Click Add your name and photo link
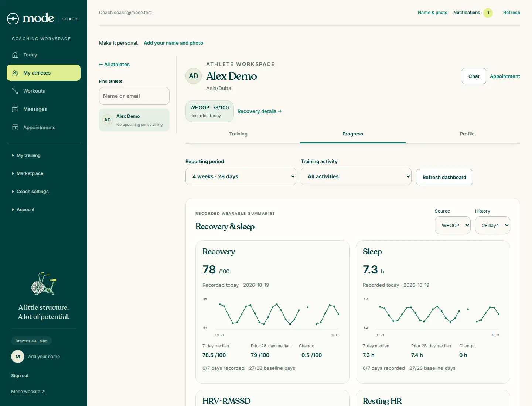 tap(173, 43)
